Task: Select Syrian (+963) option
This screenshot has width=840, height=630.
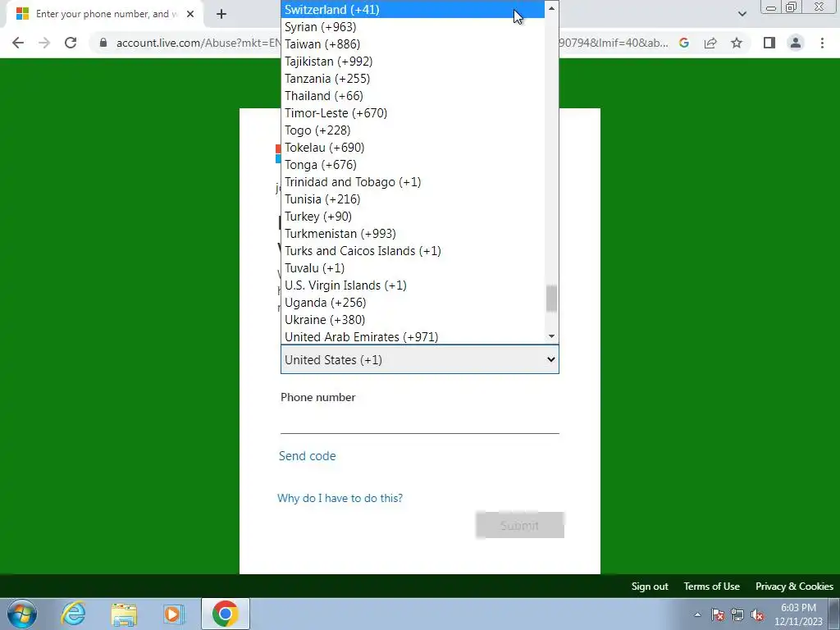Action: pos(413,27)
